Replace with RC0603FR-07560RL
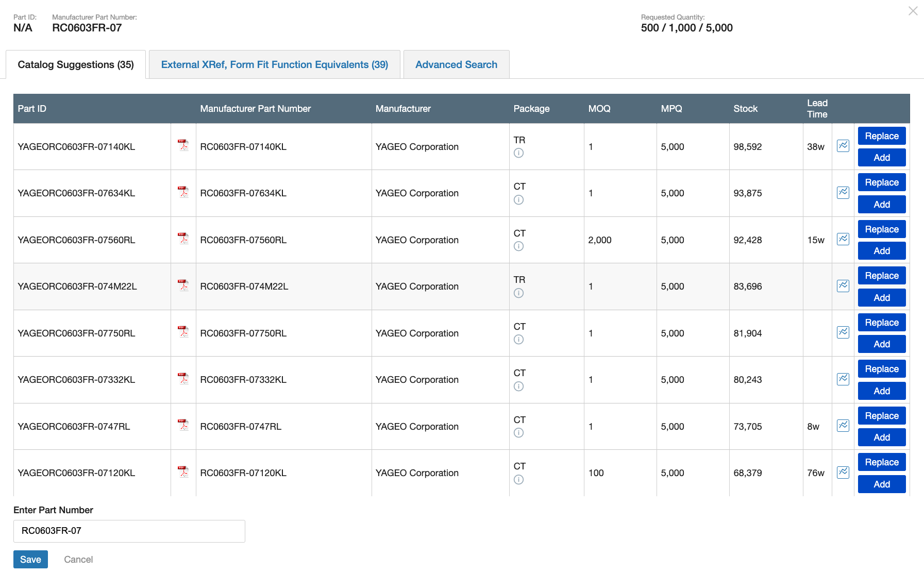924x573 pixels. pos(882,229)
